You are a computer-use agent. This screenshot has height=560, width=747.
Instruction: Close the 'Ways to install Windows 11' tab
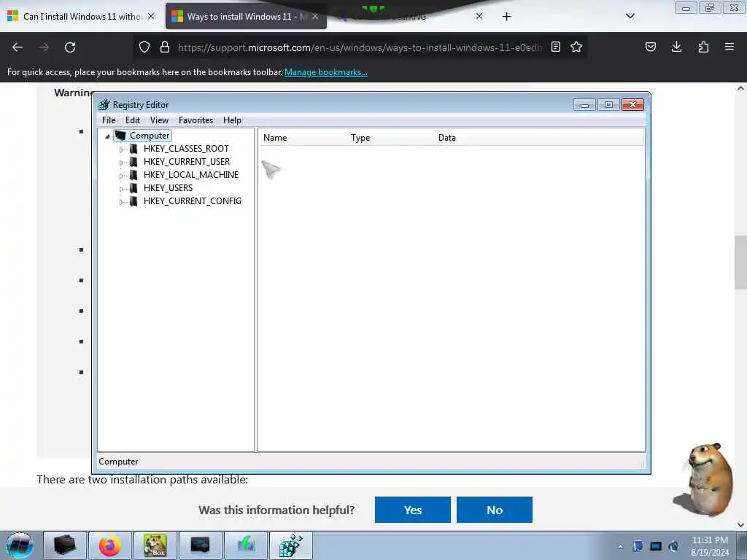[315, 16]
